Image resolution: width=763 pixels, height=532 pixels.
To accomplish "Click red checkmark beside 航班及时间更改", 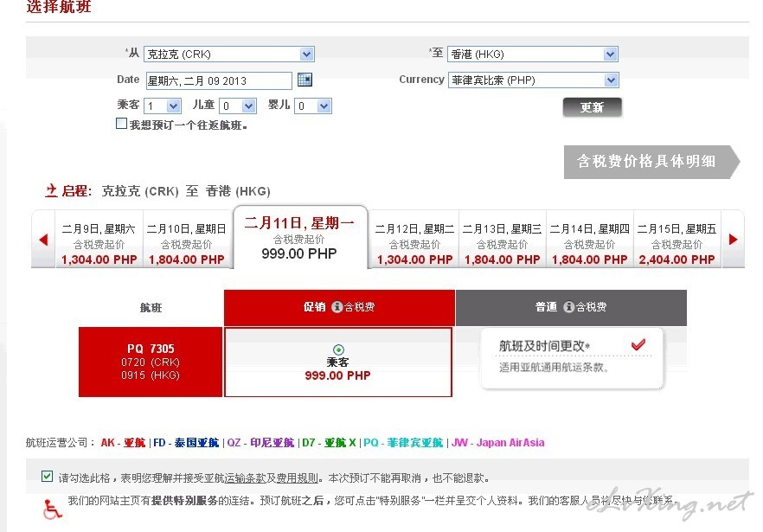I will 638,344.
